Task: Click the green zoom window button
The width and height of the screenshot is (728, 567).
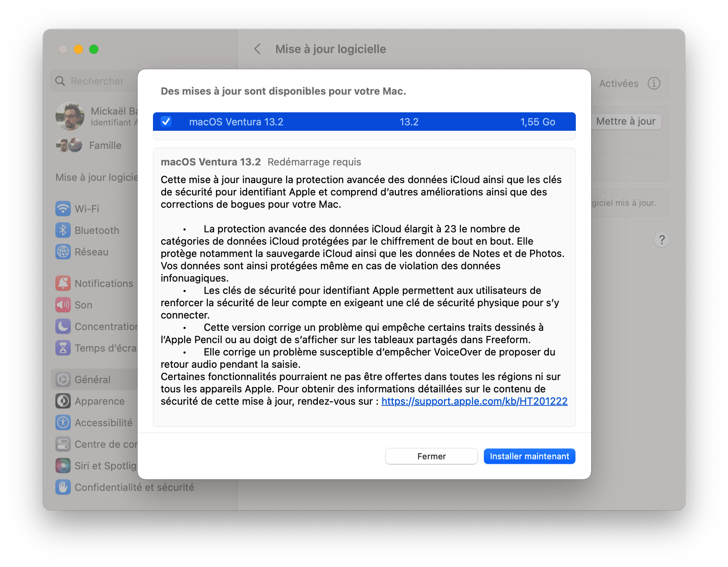Action: [94, 49]
